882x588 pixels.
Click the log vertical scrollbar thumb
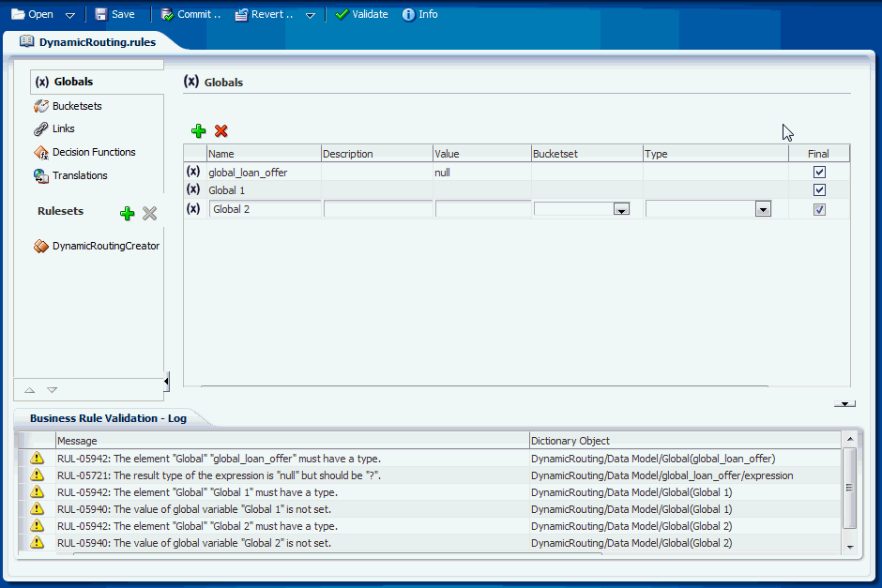click(x=850, y=488)
